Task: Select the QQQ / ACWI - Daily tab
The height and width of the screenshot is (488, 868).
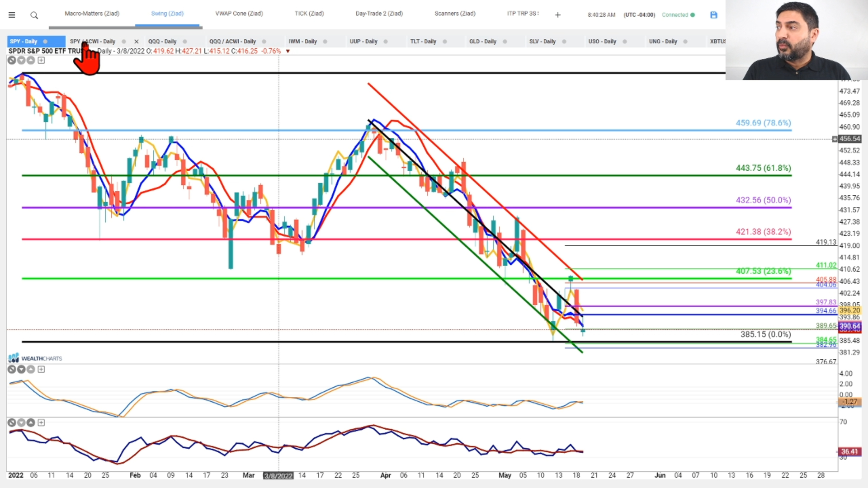Action: [x=232, y=42]
